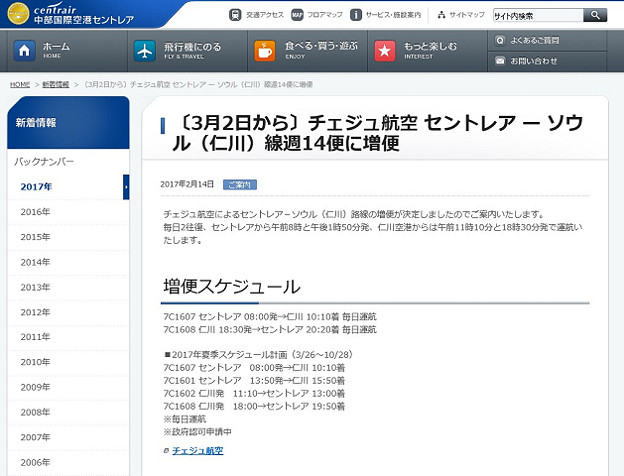Image resolution: width=624 pixels, height=476 pixels.
Task: Click the サービス・施設案内 text link
Action: pos(393,15)
